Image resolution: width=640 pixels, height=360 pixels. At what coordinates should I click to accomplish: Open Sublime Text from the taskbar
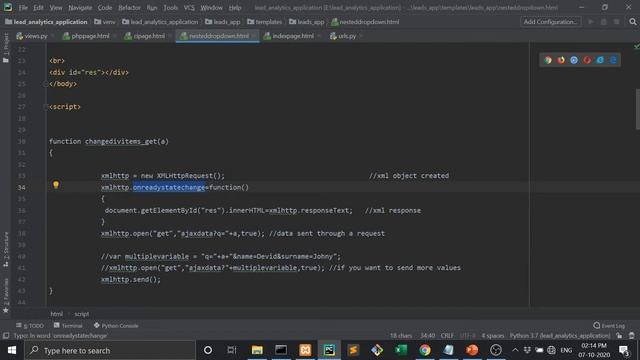coord(353,350)
